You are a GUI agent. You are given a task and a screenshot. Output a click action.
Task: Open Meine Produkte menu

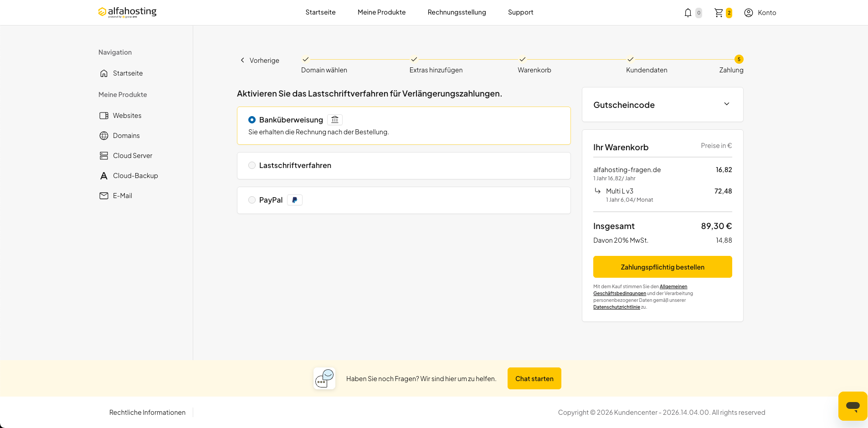point(381,12)
